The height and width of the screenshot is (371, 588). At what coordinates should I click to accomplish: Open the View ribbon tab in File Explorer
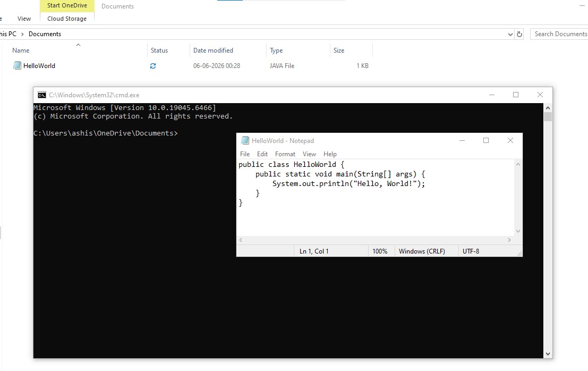pyautogui.click(x=24, y=19)
